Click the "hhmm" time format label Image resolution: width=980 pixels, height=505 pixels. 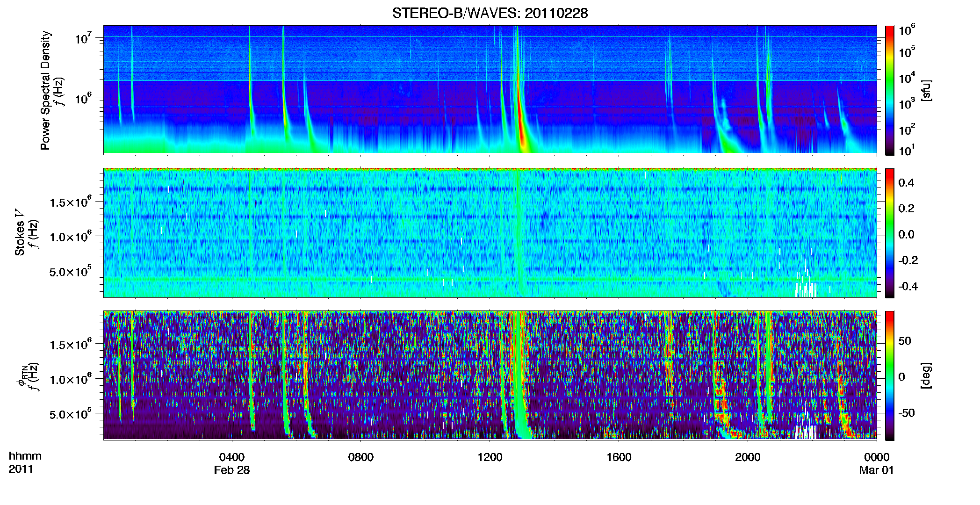tap(25, 456)
